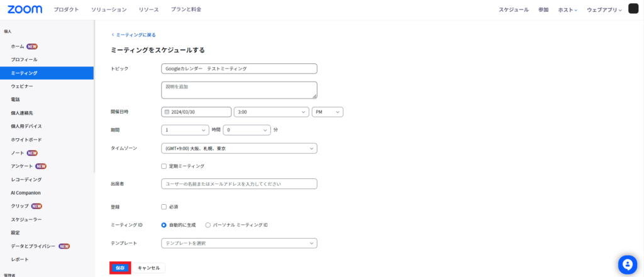Go to レコーディング in sidebar
Screen dimensions: 644x277
[x=26, y=180]
